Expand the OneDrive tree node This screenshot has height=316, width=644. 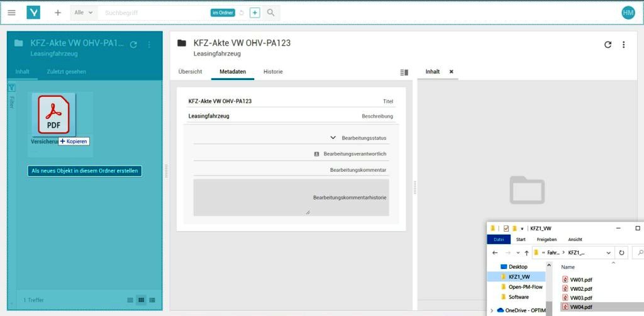coord(492,310)
